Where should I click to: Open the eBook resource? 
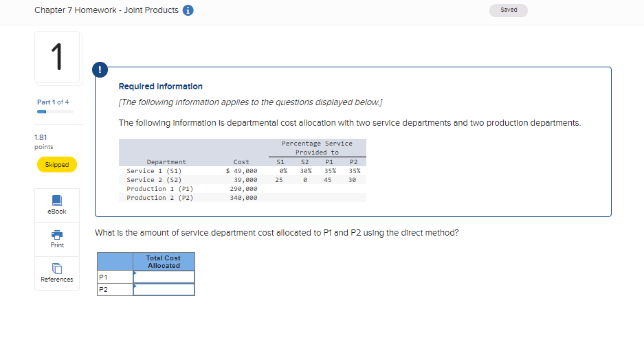coord(57,205)
